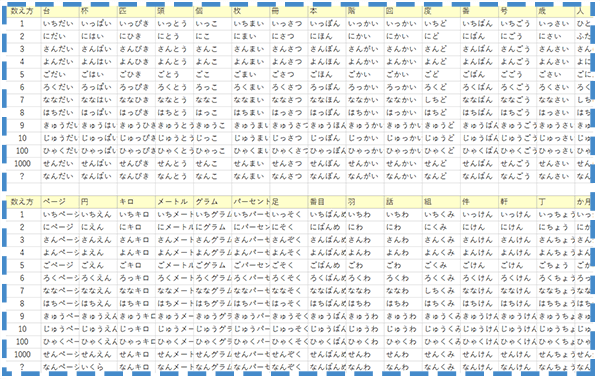600x379 pixels.
Task: Click the よえん cell
Action: (98, 253)
